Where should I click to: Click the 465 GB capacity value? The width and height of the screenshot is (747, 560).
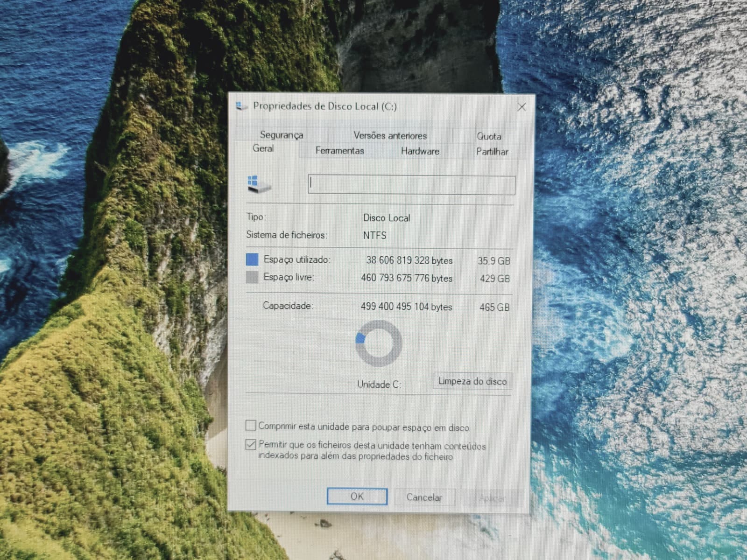[x=494, y=307]
